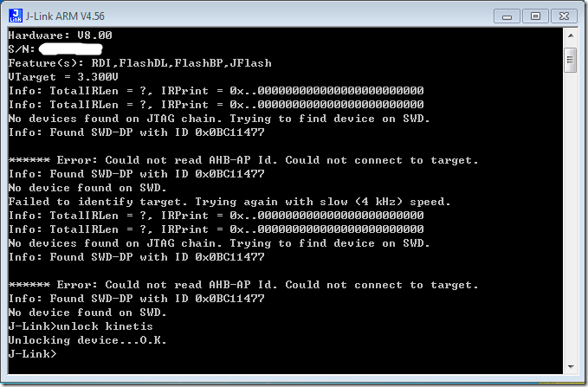Click the first 'Found SWD-DP with ID' line
The height and width of the screenshot is (387, 588).
point(136,132)
